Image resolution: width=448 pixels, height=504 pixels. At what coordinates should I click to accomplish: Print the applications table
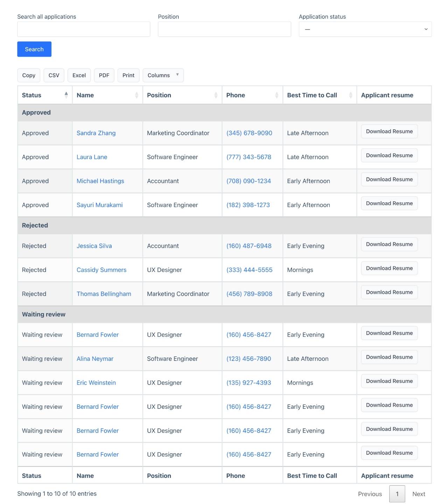coord(128,75)
